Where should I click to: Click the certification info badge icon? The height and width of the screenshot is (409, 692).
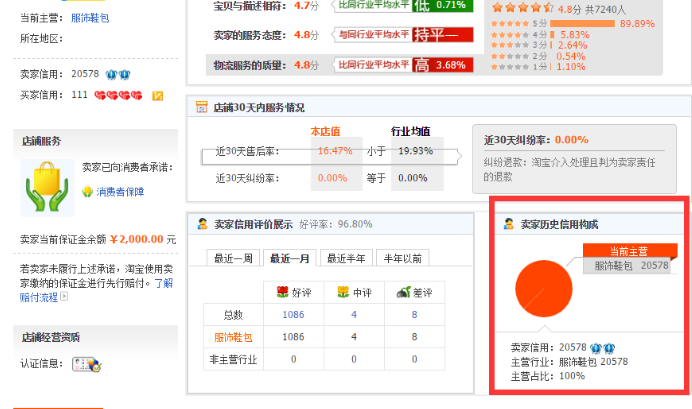coord(87,366)
